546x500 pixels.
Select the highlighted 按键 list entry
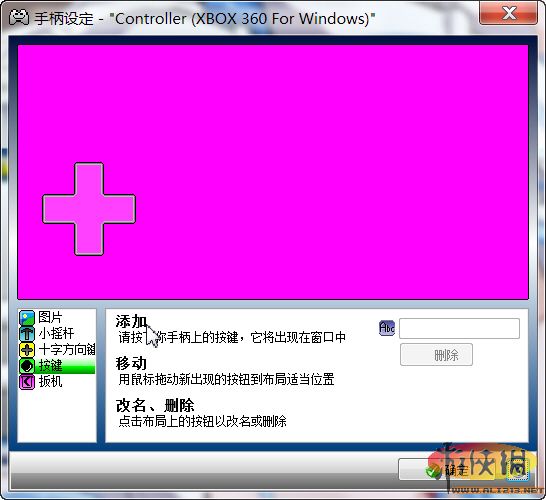click(x=57, y=366)
